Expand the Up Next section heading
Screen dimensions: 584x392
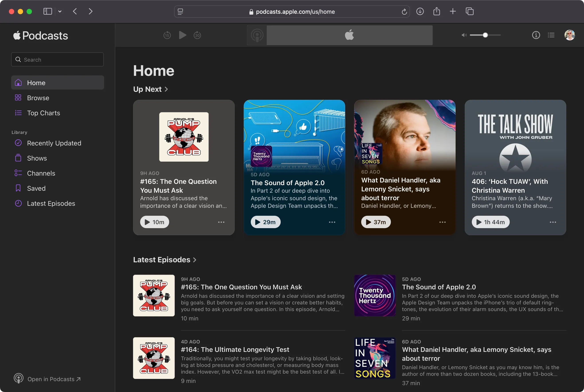coord(151,89)
